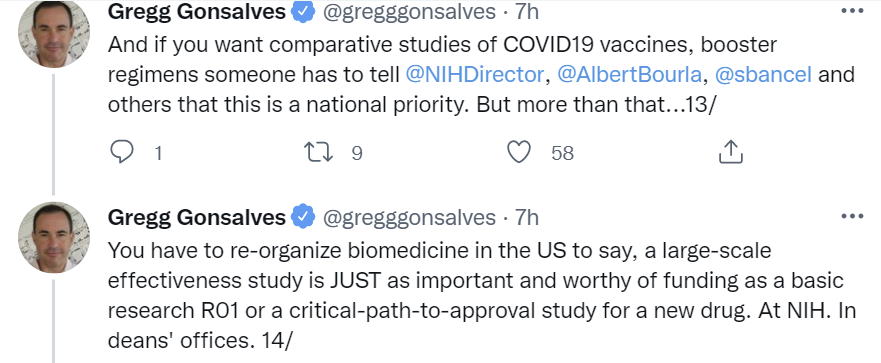Click the reply icon under the 13/ tweet
The image size is (881, 363).
tap(122, 152)
